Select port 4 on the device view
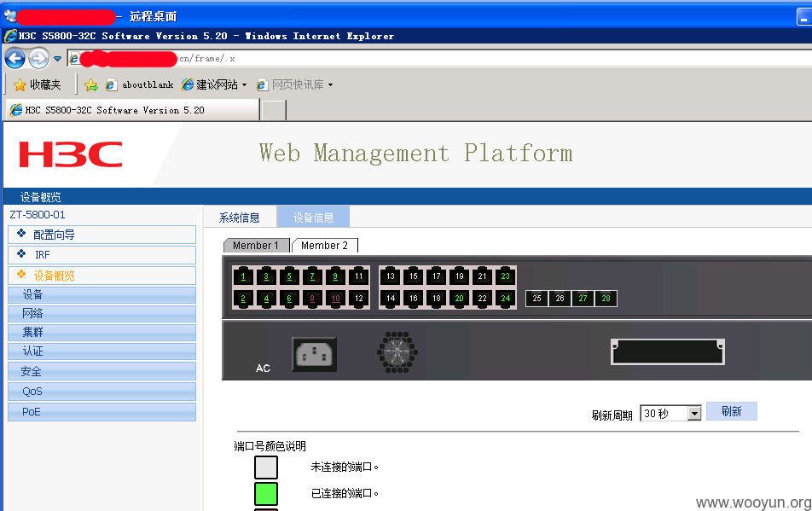 pyautogui.click(x=266, y=299)
